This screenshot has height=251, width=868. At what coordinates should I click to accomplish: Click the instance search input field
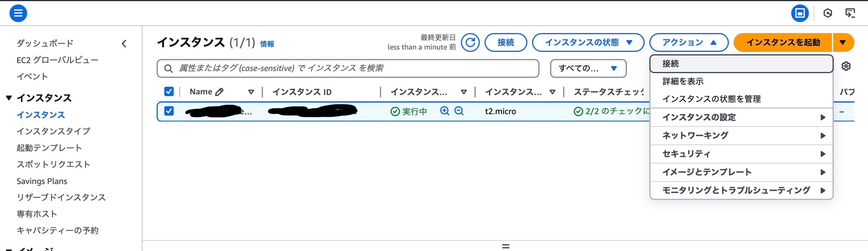pyautogui.click(x=348, y=68)
